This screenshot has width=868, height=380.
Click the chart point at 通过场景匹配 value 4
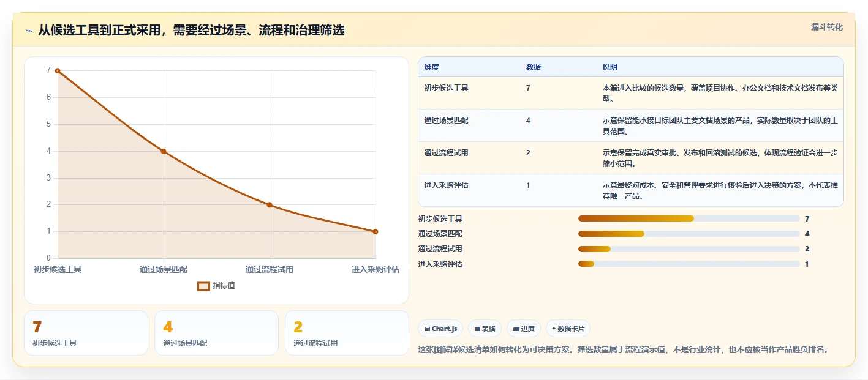(164, 151)
